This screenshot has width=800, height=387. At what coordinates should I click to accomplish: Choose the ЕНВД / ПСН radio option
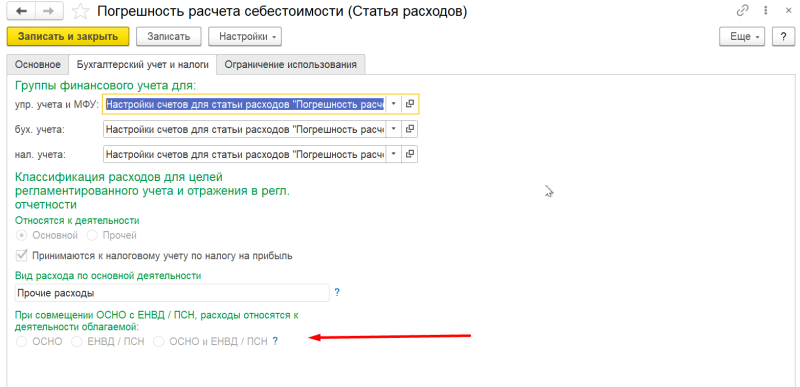tap(77, 342)
